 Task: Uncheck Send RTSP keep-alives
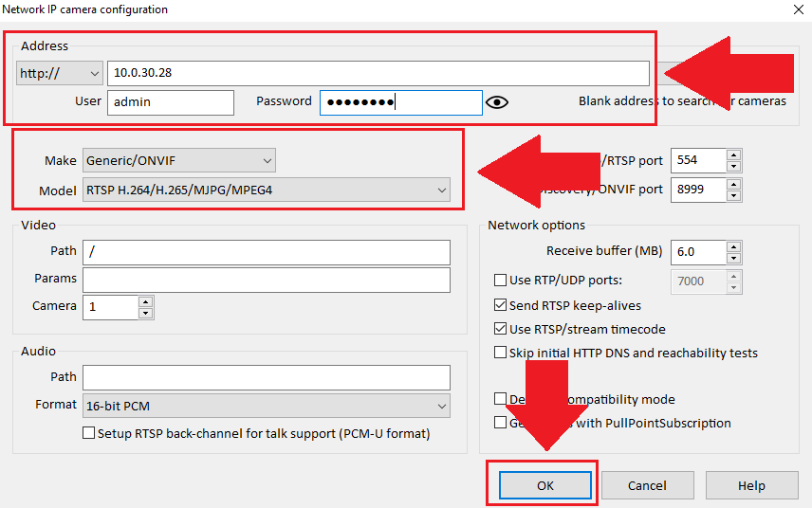[x=501, y=305]
